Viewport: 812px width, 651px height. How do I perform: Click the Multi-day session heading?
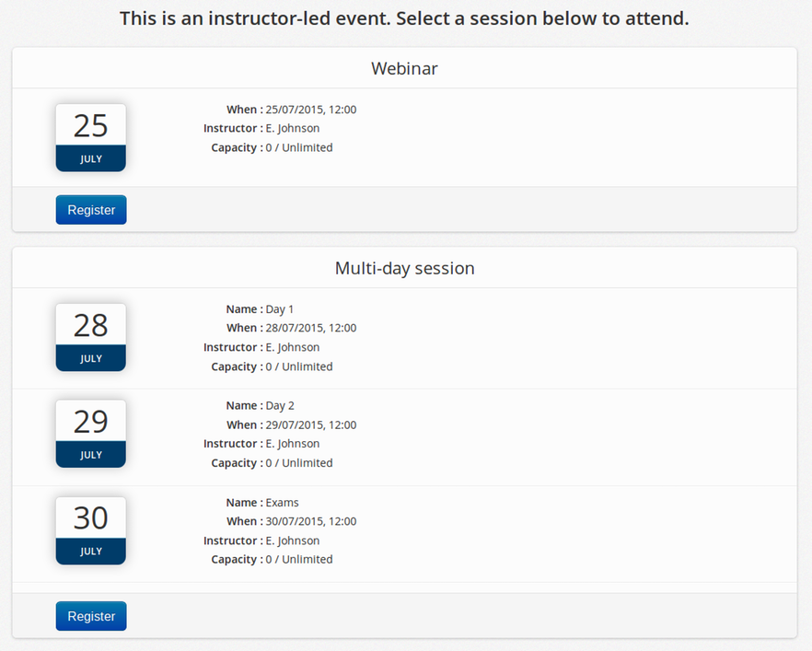point(404,268)
